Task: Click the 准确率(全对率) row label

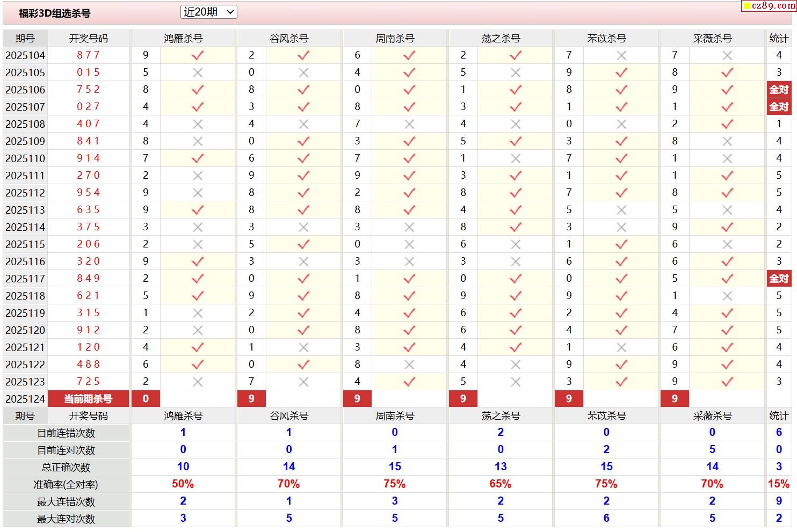Action: [x=66, y=485]
